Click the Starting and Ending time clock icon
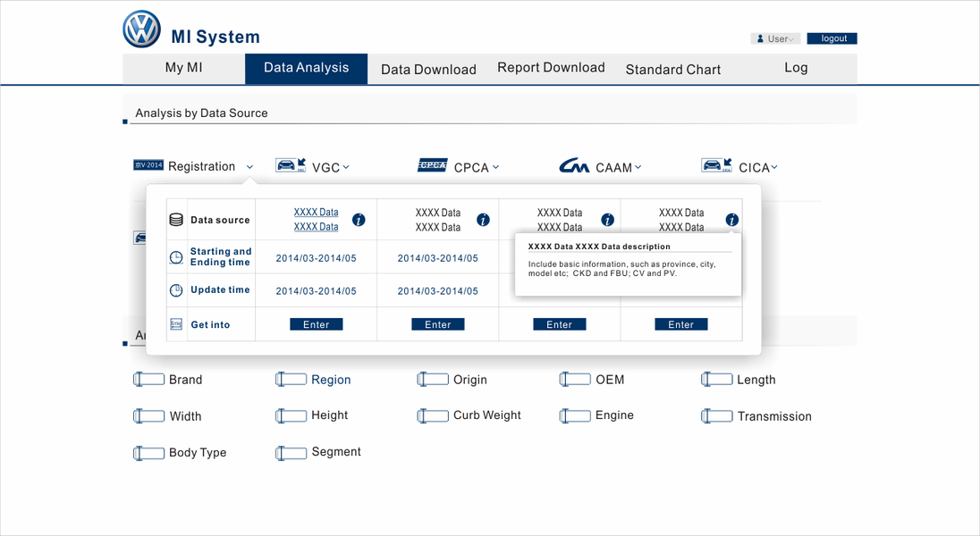Image resolution: width=980 pixels, height=536 pixels. coord(176,257)
